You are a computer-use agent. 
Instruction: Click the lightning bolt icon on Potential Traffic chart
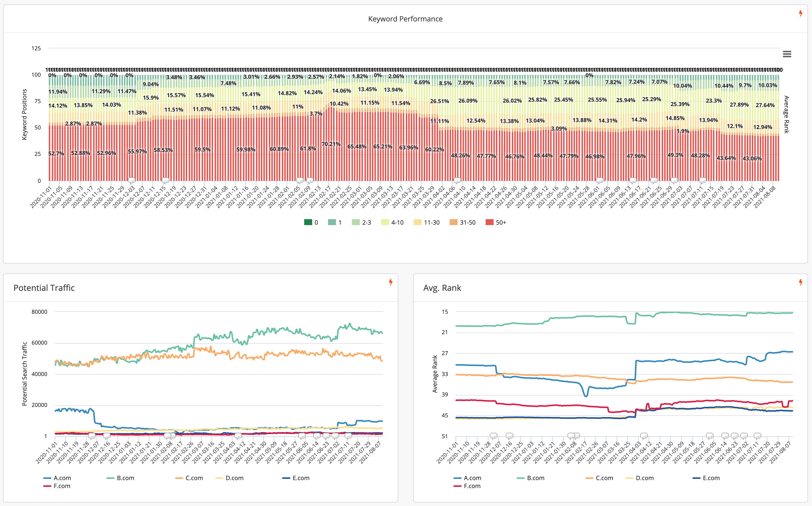[391, 282]
